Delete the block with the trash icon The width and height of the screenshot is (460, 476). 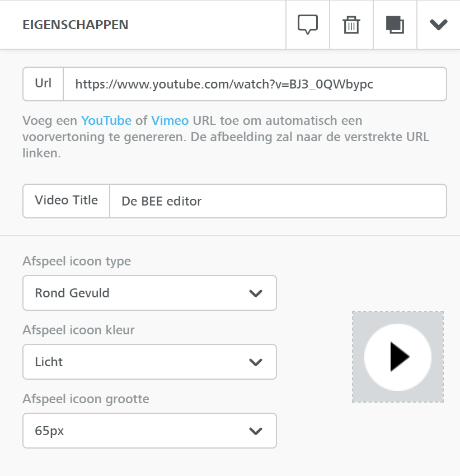pos(351,25)
